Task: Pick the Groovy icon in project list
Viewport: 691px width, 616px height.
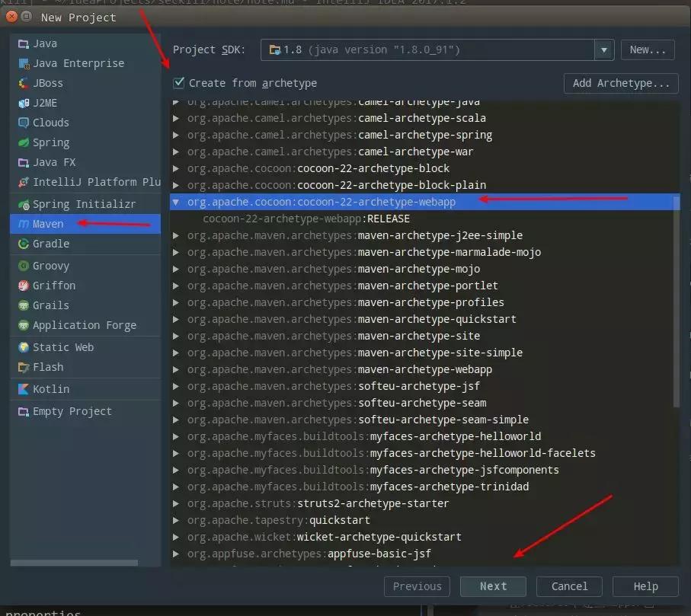Action: 23,266
